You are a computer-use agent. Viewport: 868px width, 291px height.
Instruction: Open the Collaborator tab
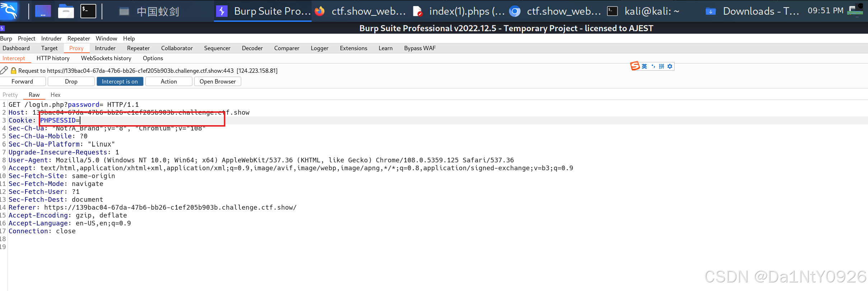(x=177, y=48)
